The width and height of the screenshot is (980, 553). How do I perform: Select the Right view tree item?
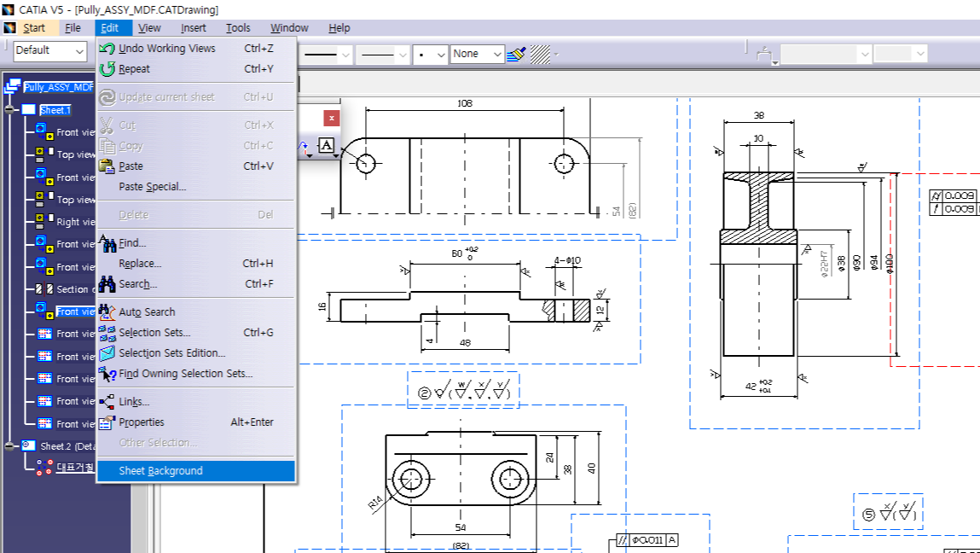pos(76,222)
